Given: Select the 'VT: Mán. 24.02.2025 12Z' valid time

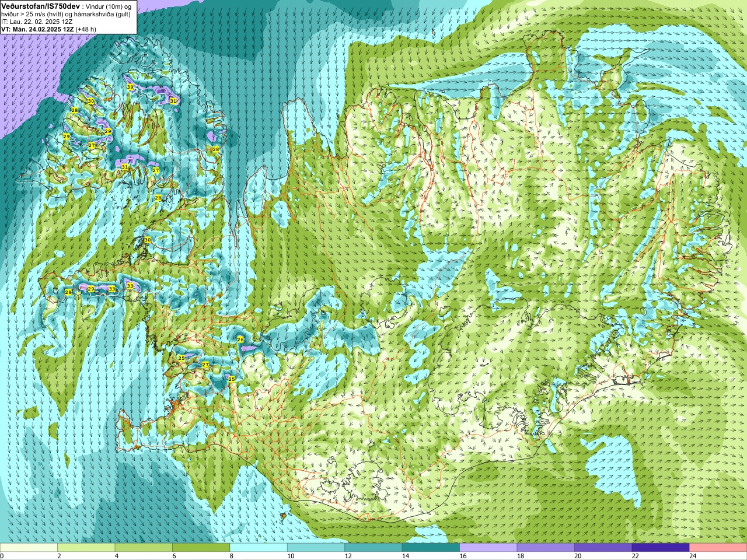Looking at the screenshot, I should tap(37, 29).
